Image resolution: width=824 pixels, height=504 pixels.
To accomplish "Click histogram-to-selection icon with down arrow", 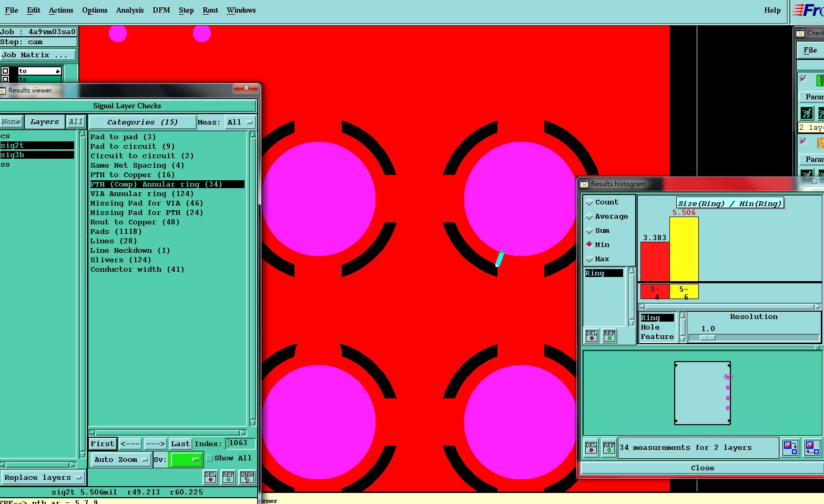I will (790, 448).
